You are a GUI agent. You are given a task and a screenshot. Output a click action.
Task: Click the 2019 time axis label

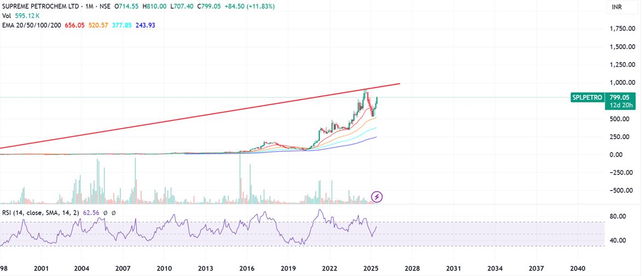click(x=288, y=268)
